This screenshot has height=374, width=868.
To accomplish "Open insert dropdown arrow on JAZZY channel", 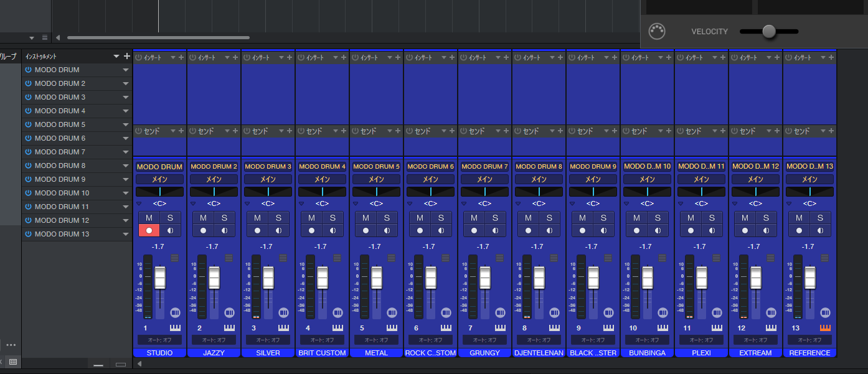I will pos(227,57).
